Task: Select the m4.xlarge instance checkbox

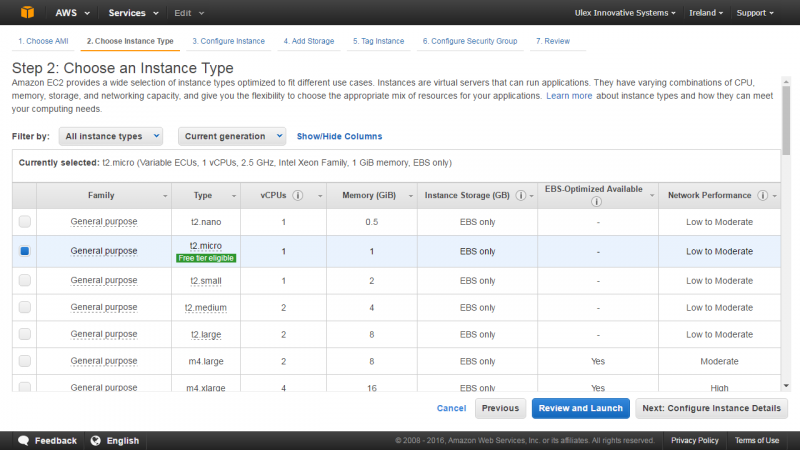Action: (24, 387)
